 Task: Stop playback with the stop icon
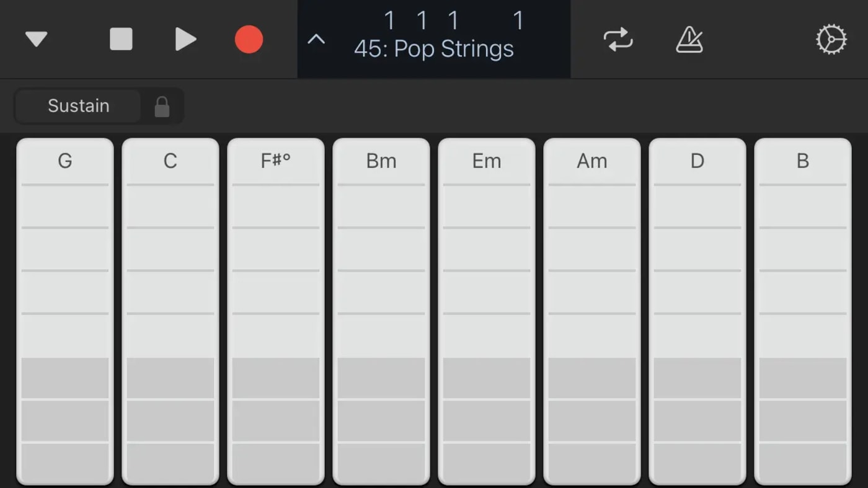pos(121,38)
